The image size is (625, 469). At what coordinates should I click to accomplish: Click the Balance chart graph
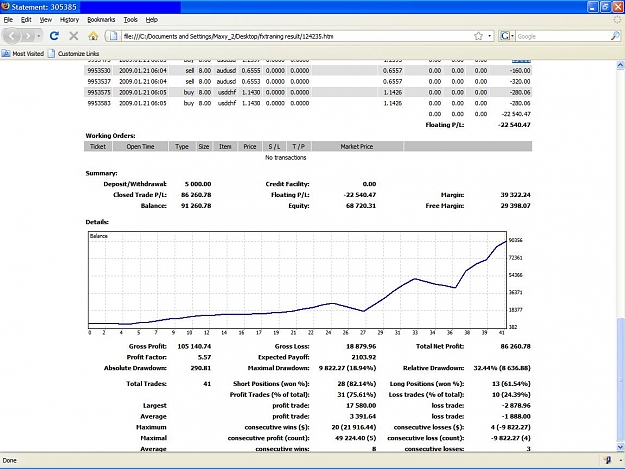pyautogui.click(x=297, y=280)
